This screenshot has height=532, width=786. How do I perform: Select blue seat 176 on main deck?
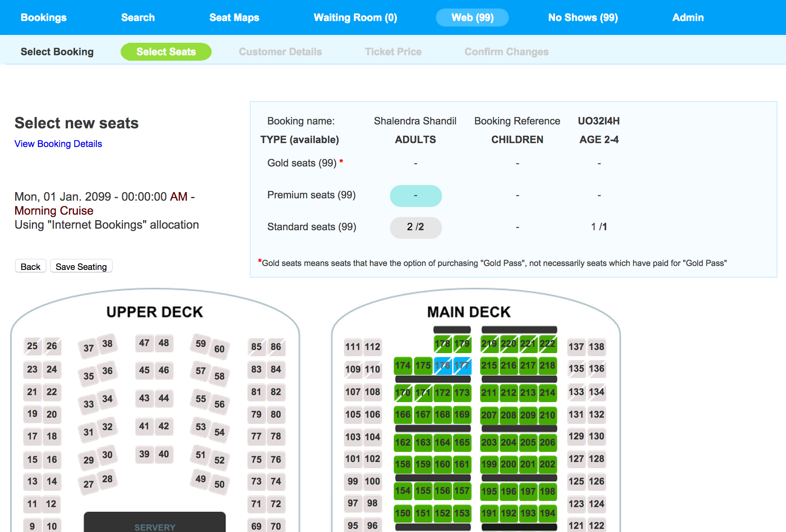[442, 366]
